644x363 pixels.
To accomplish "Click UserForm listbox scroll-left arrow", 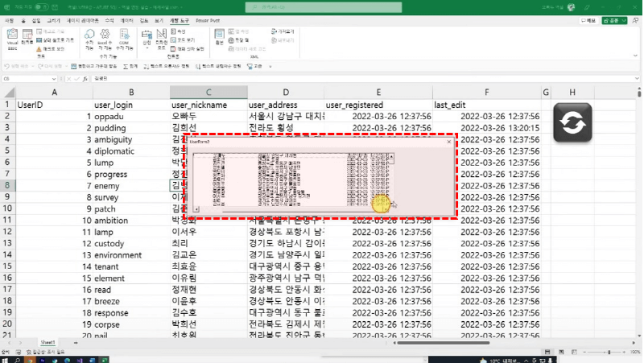I will (x=196, y=209).
